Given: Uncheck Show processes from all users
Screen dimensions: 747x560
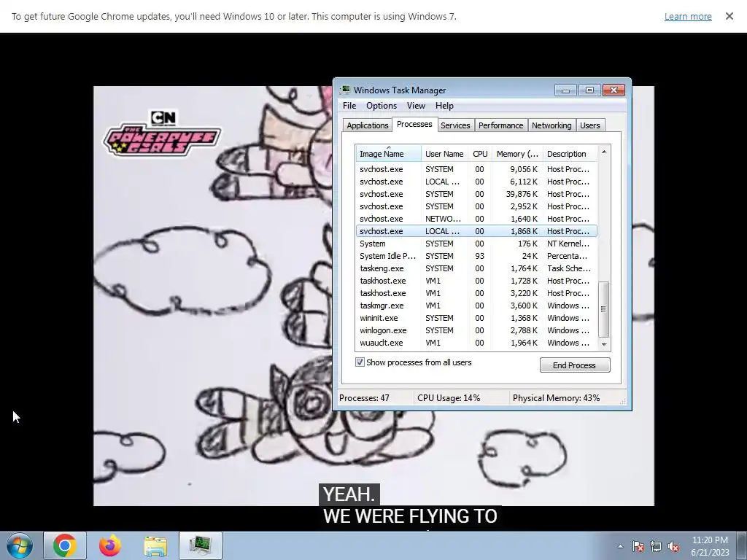Looking at the screenshot, I should (360, 362).
